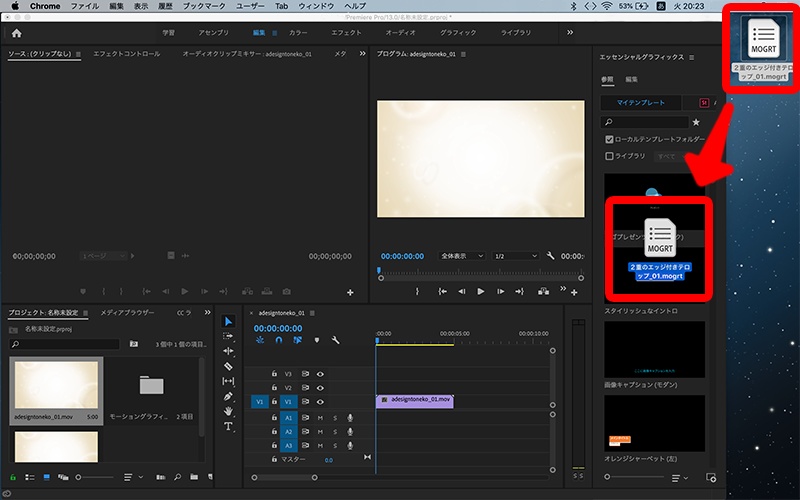Expand the workspace overflow chevron
This screenshot has width=800, height=500.
pos(570,33)
